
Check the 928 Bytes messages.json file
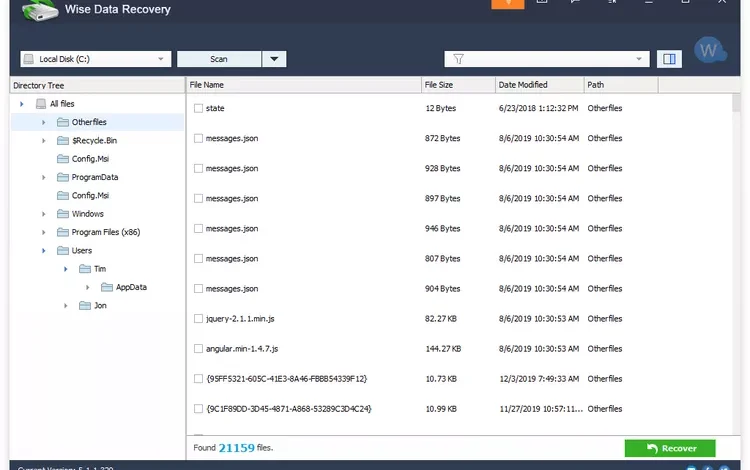tap(199, 169)
